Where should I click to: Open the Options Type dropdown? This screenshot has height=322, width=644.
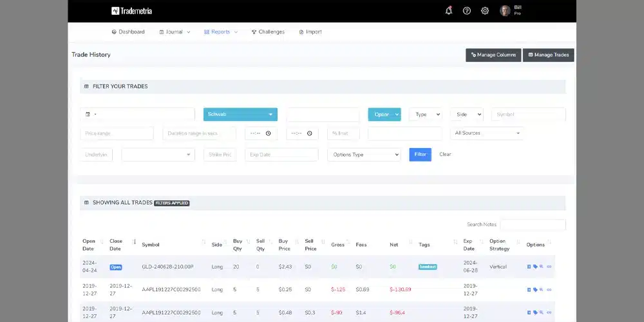point(364,155)
